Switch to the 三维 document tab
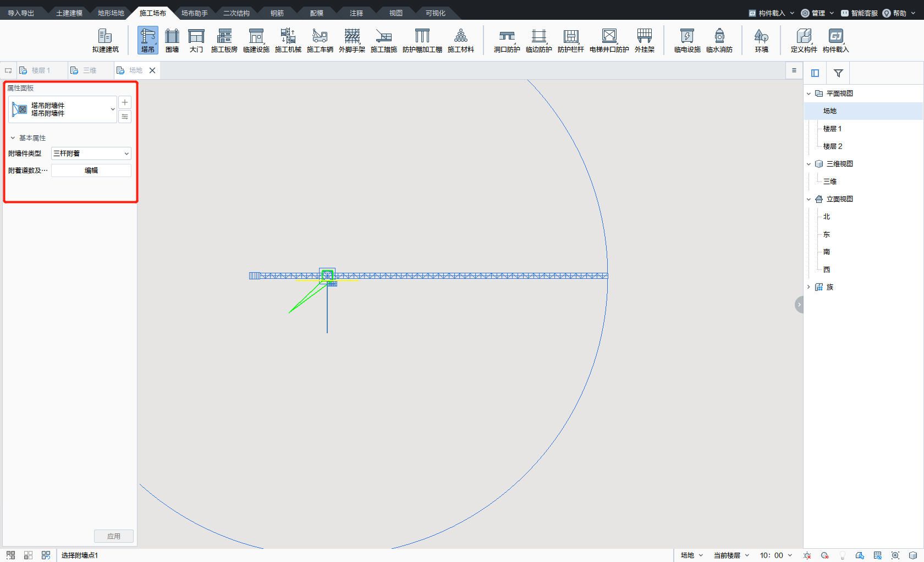The height and width of the screenshot is (562, 924). pos(90,70)
